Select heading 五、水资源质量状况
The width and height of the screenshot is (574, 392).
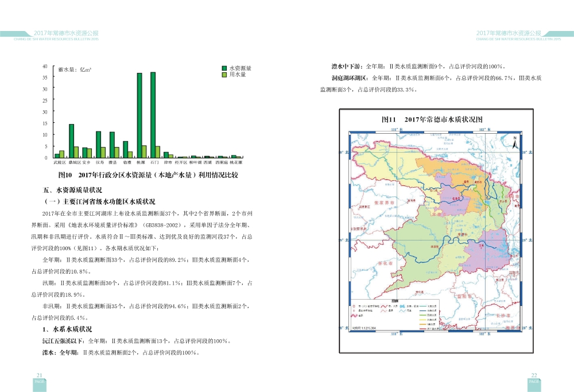pyautogui.click(x=72, y=190)
